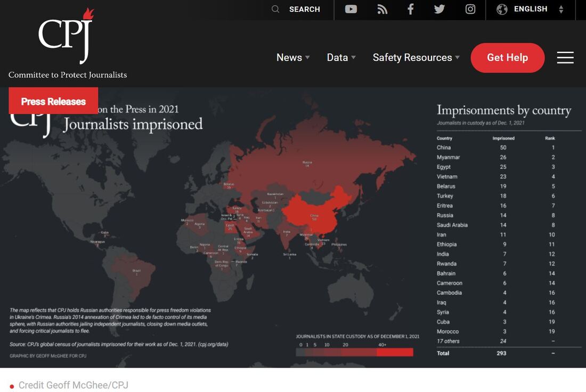The height and width of the screenshot is (392, 586).
Task: Click the 17 others row
Action: point(497,341)
